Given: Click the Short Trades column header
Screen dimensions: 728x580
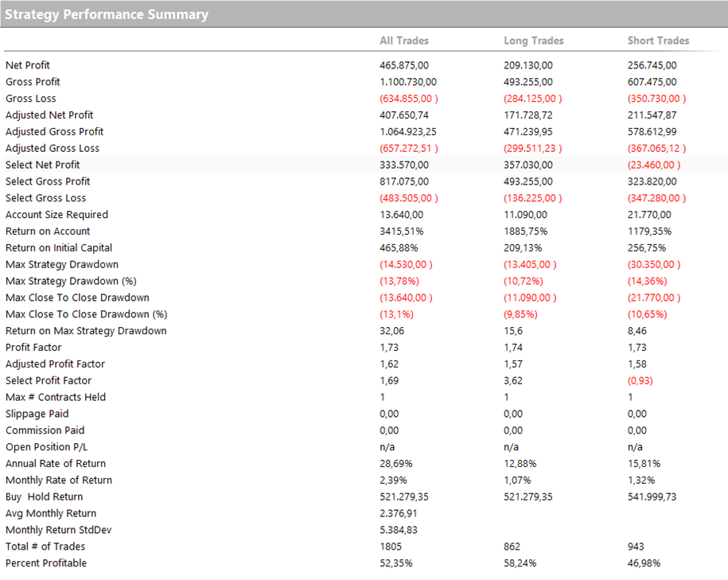Looking at the screenshot, I should [x=658, y=41].
